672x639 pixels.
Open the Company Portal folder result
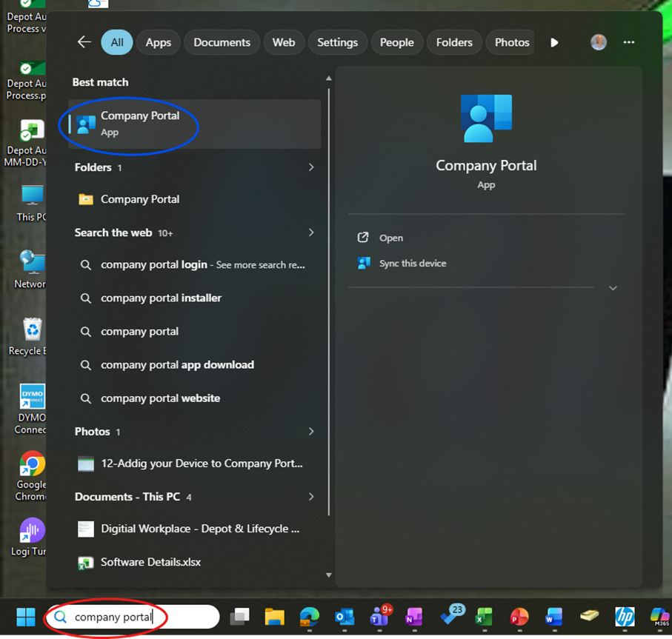(x=195, y=199)
